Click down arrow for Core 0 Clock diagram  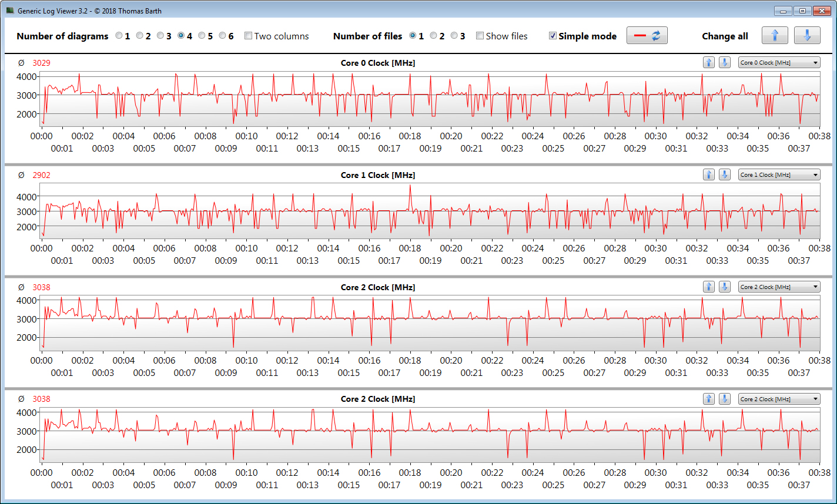(x=725, y=62)
